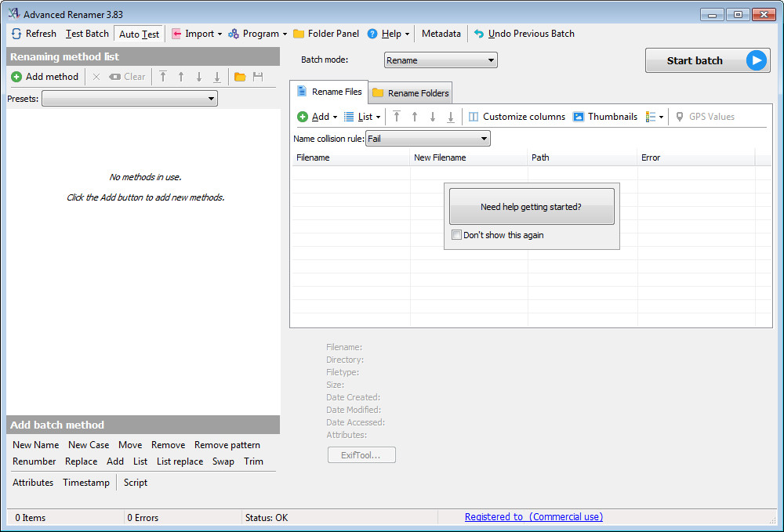Move method to top in method list
Image resolution: width=784 pixels, height=532 pixels.
pos(163,77)
